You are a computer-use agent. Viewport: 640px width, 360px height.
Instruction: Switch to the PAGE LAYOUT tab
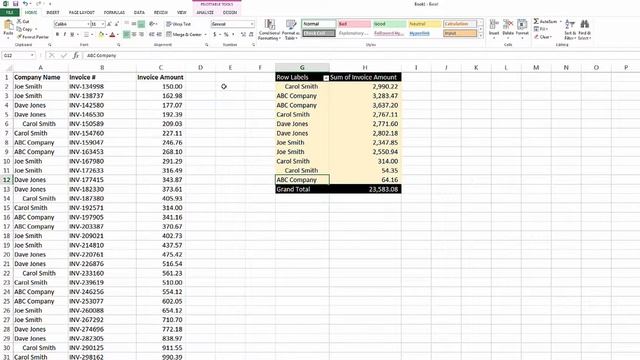click(82, 13)
